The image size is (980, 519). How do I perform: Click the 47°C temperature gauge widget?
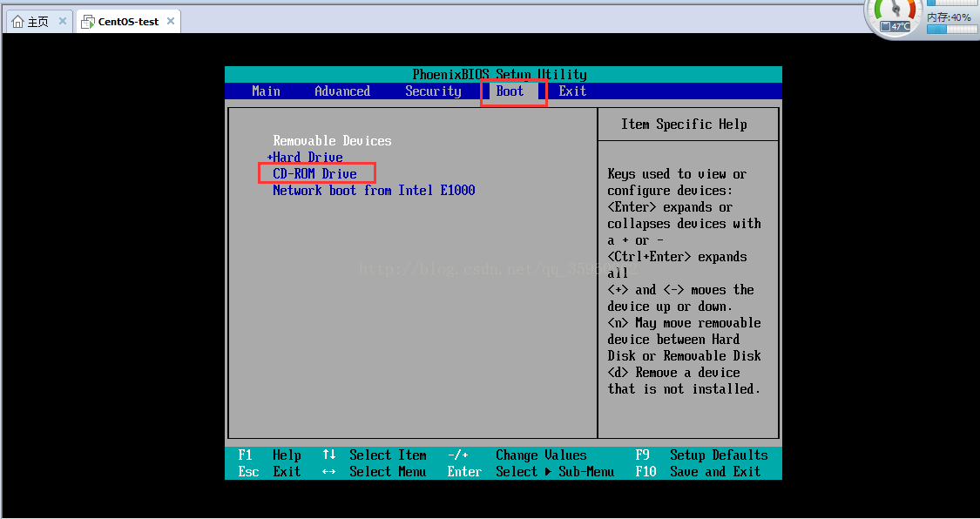pyautogui.click(x=896, y=17)
